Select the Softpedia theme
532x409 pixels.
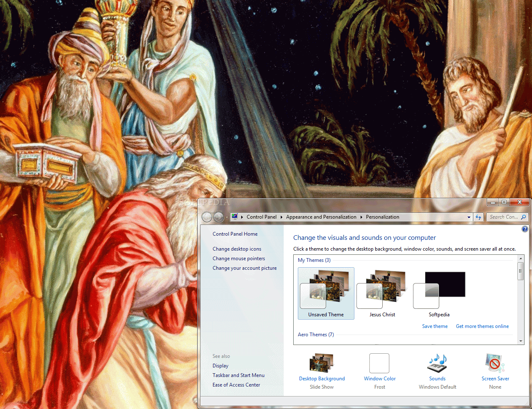pos(439,293)
